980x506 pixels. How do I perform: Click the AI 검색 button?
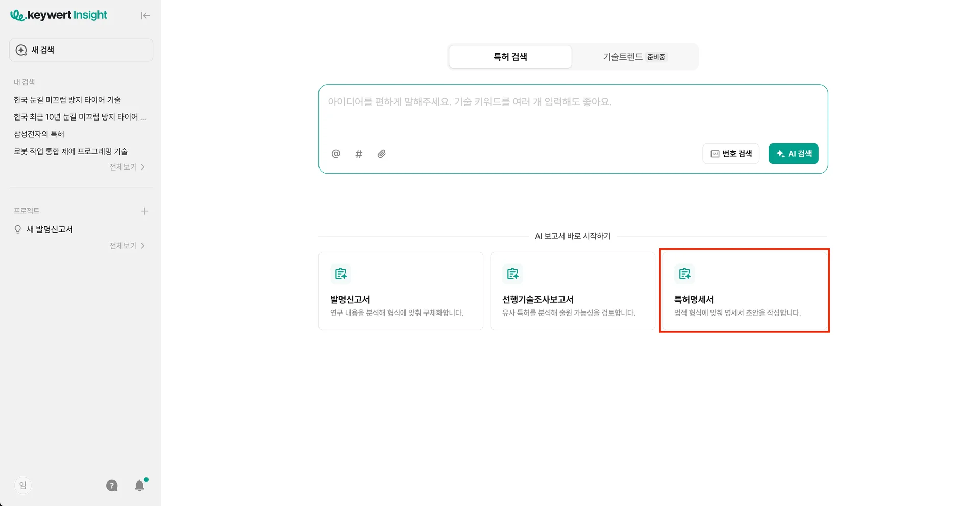[x=793, y=154]
